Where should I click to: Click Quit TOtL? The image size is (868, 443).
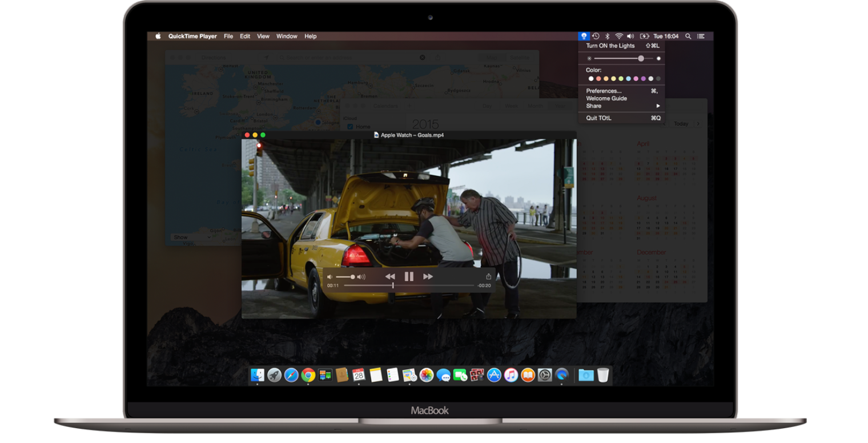[598, 118]
